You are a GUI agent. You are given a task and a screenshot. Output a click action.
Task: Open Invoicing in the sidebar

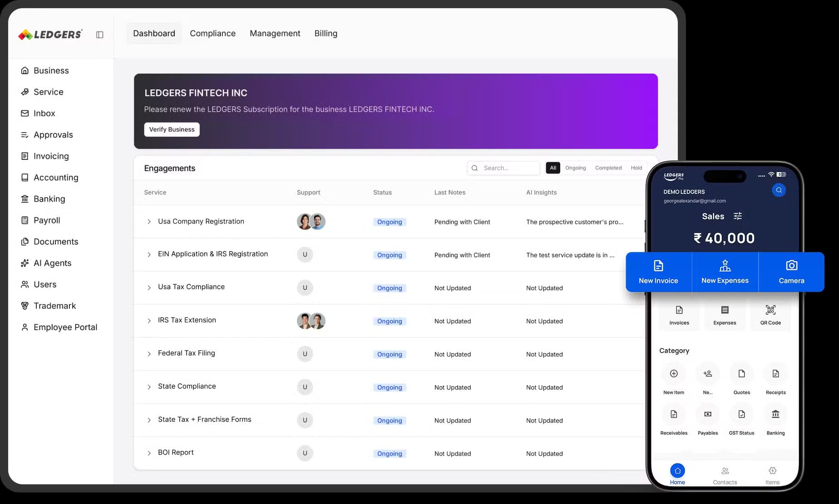click(x=45, y=156)
